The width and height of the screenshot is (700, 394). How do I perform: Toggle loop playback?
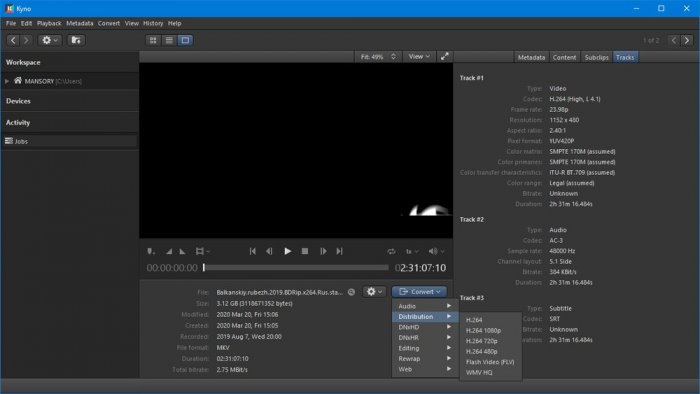(x=392, y=252)
